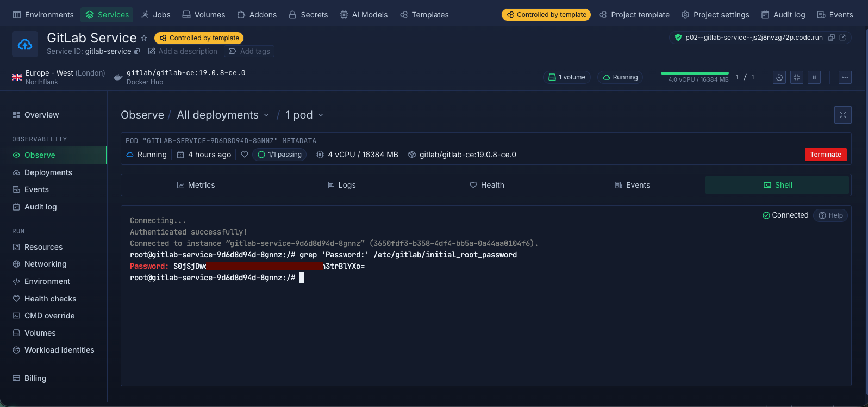The width and height of the screenshot is (868, 407).
Task: Open Audit log in the top navigation
Action: (783, 15)
